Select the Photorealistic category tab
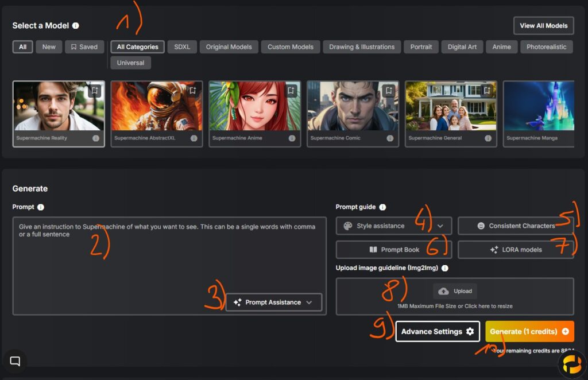Viewport: 588px width, 380px height. 546,47
